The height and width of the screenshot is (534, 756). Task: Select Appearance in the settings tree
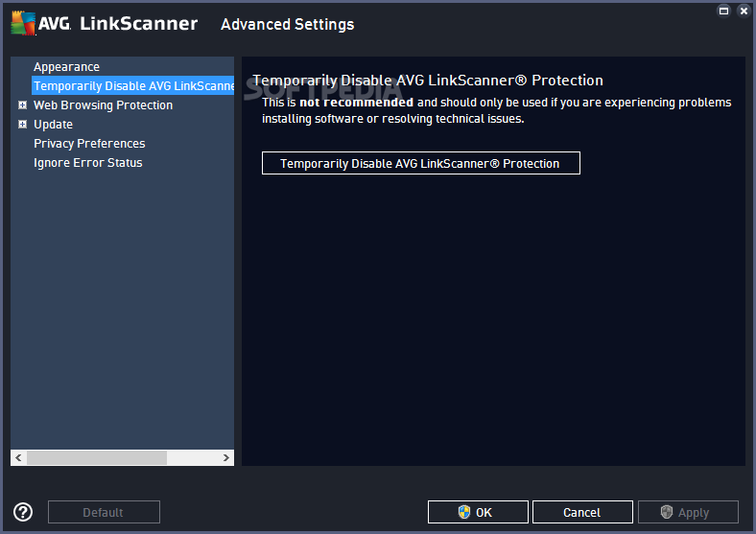click(x=66, y=66)
